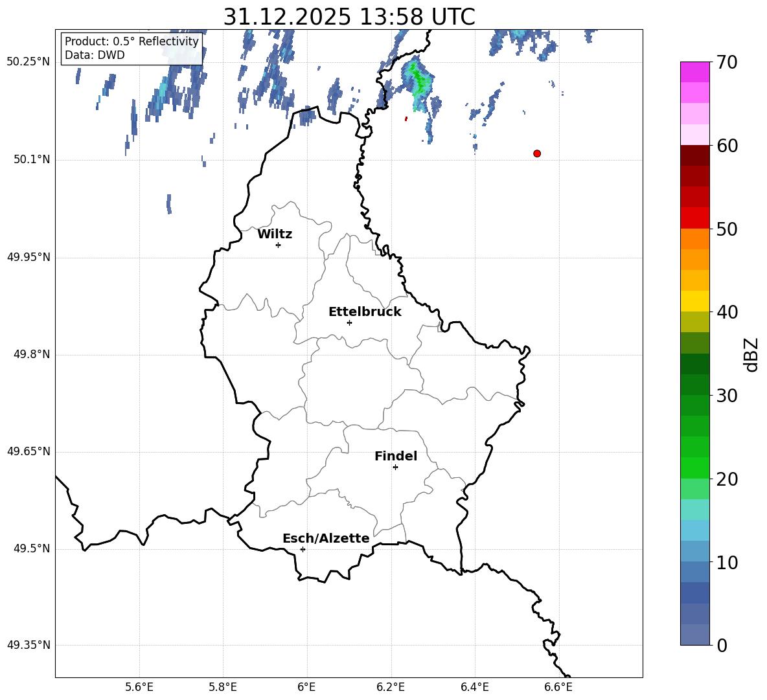Pick the bright yellow swatch at 40 dBZ
Viewport: 767px width, 700px height.
point(695,301)
